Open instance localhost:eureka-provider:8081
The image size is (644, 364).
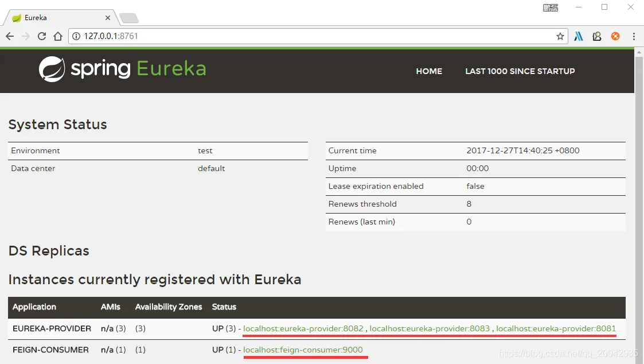[556, 328]
